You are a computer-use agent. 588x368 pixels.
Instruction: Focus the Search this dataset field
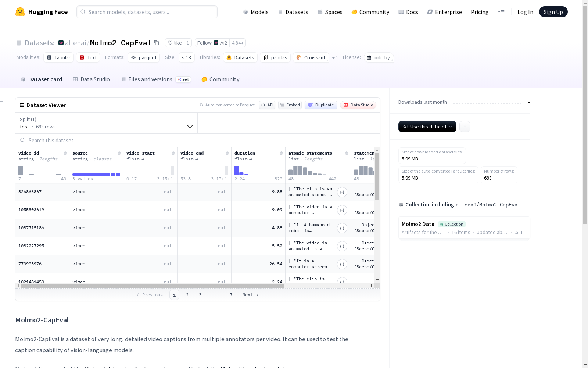[x=198, y=140]
